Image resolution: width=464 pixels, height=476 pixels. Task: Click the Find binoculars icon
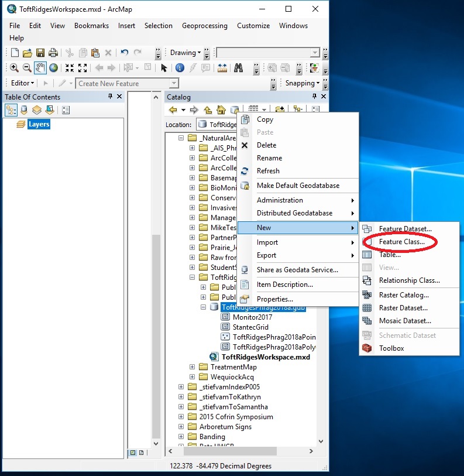click(238, 68)
